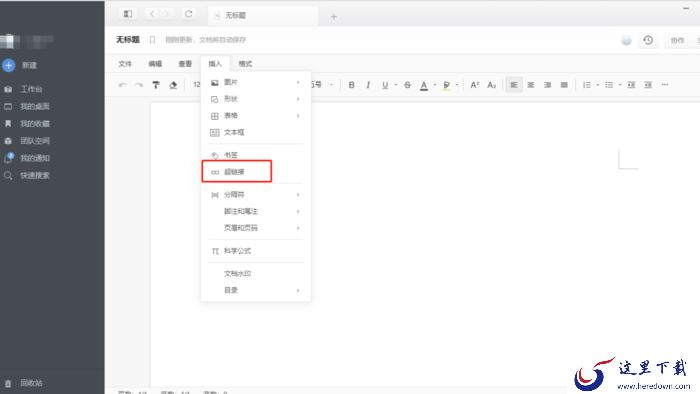Viewport: 700px width, 394px height.
Task: Toggle underline formatting
Action: [x=385, y=85]
